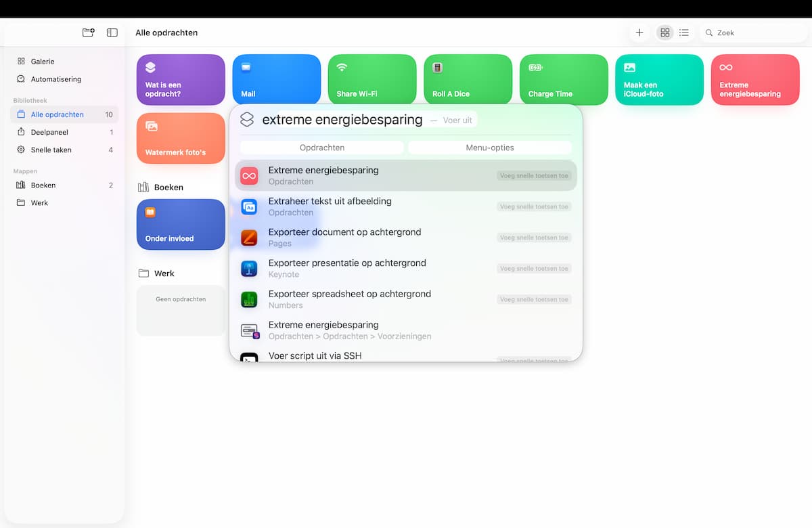Switch to grid view
This screenshot has width=812, height=528.
tap(665, 32)
